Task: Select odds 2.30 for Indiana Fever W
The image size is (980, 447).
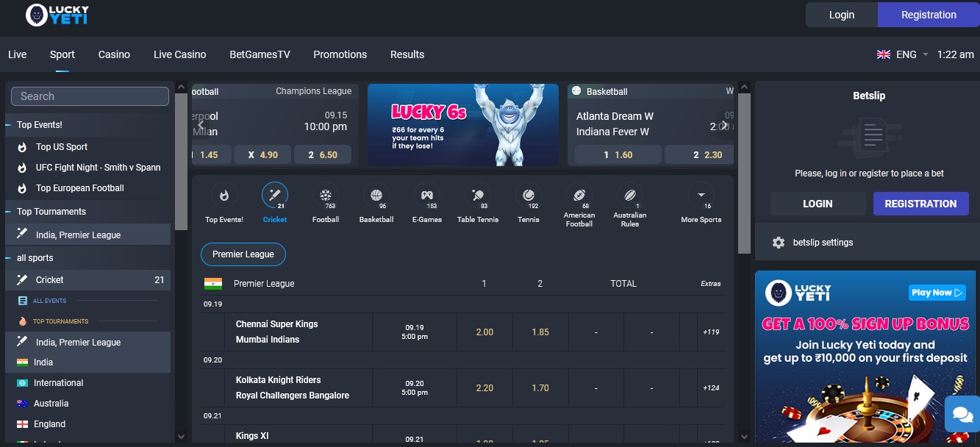Action: click(699, 155)
